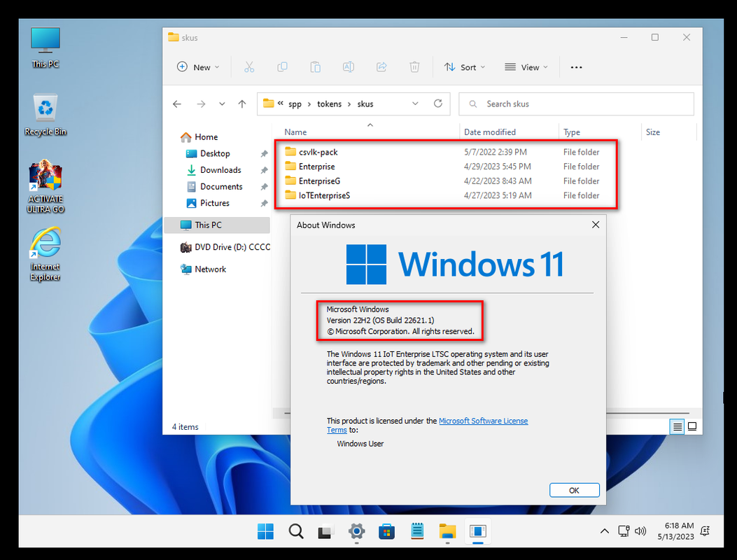The width and height of the screenshot is (737, 560).
Task: Select This PC in navigation pane
Action: click(x=217, y=225)
